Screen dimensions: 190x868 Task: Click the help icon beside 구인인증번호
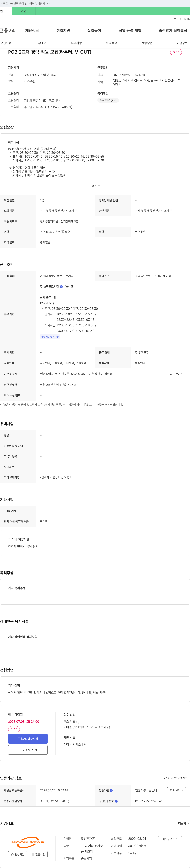coord(116,801)
